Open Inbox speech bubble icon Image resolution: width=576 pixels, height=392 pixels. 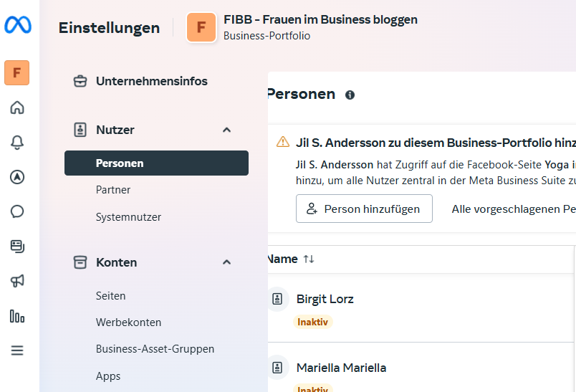[17, 211]
